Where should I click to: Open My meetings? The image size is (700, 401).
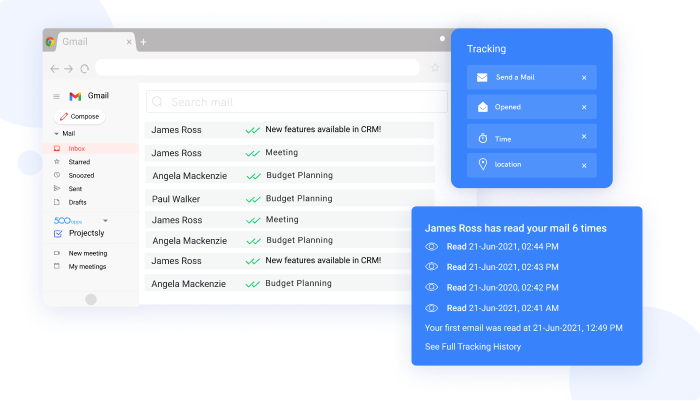pyautogui.click(x=87, y=267)
